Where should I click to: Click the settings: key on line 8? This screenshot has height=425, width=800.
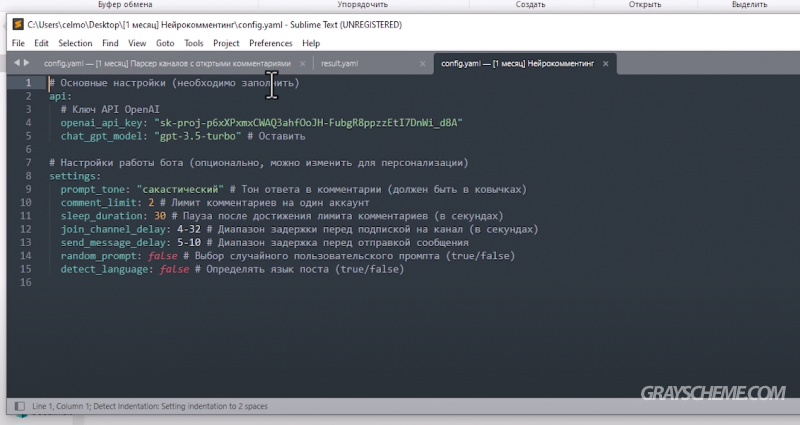75,176
